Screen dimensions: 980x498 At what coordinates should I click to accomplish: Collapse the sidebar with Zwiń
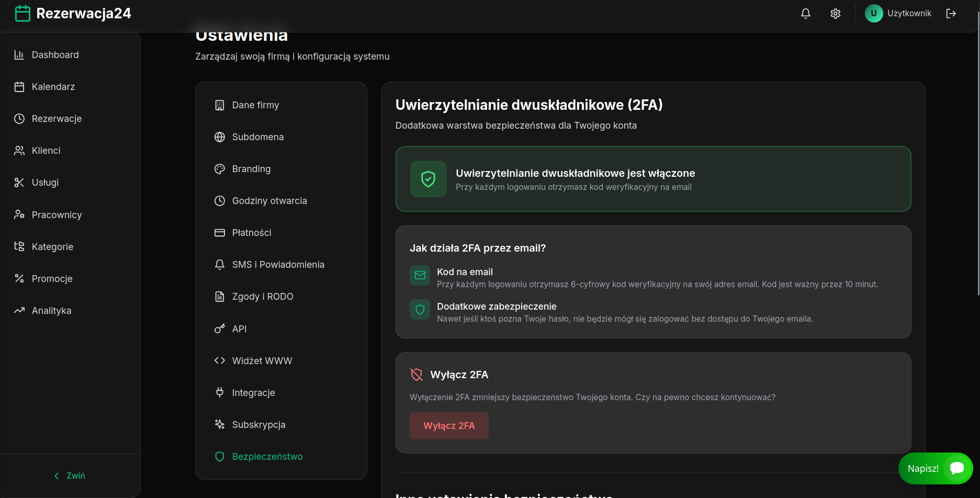pos(70,475)
